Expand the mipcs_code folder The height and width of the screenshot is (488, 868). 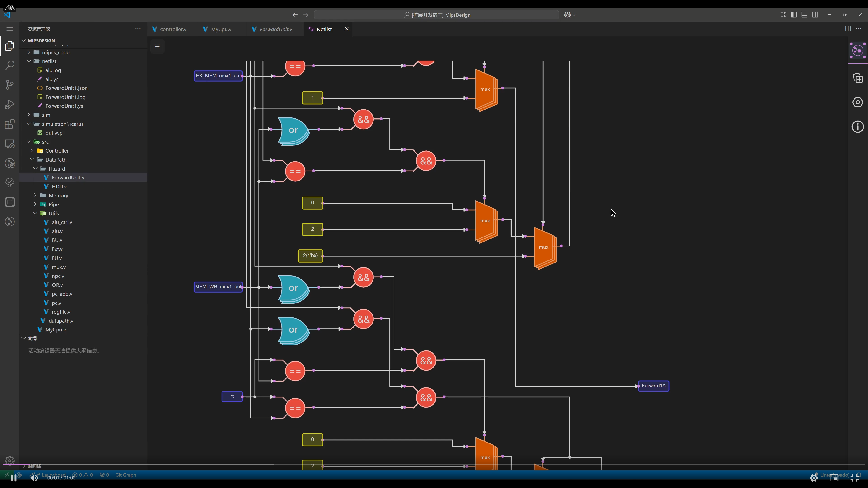(x=56, y=52)
